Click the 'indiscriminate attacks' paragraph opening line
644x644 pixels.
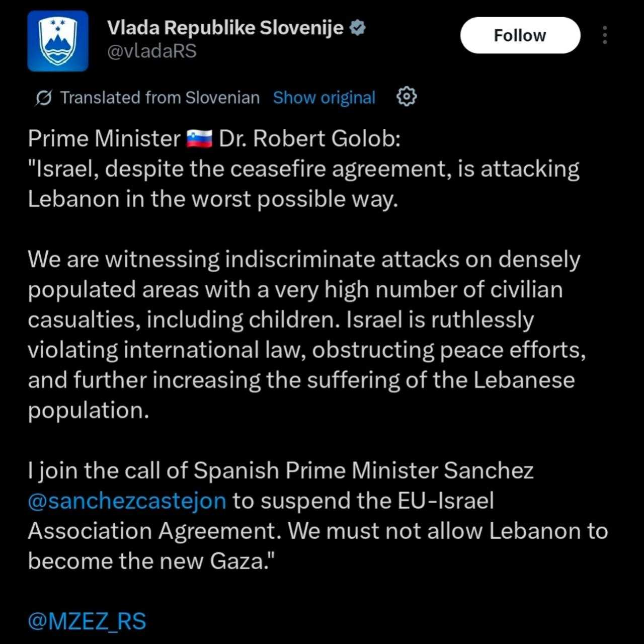303,260
